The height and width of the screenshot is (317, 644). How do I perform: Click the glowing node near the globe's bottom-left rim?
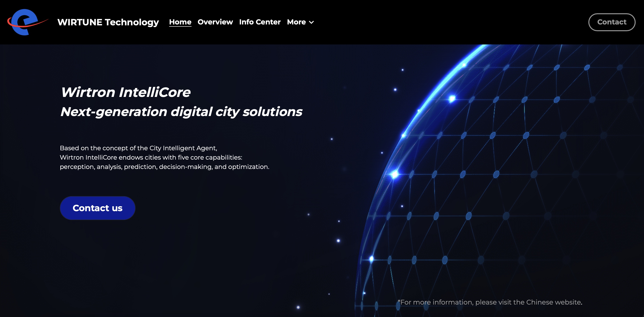[372, 259]
